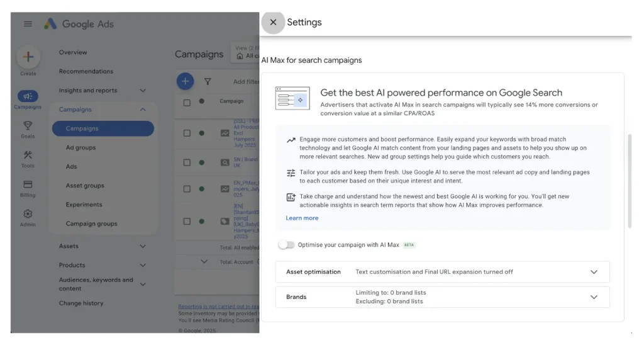The height and width of the screenshot is (345, 644).
Task: Go to Ads nav item
Action: 72,167
